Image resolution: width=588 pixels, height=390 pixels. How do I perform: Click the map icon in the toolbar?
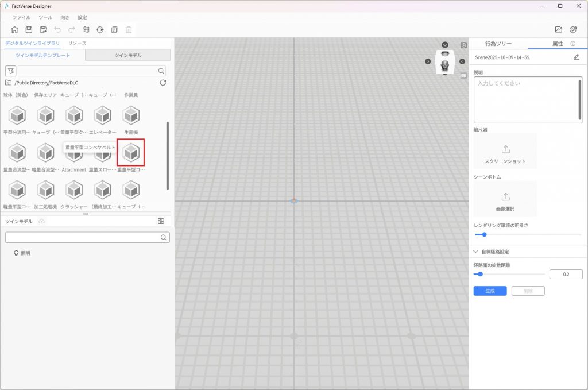[86, 30]
